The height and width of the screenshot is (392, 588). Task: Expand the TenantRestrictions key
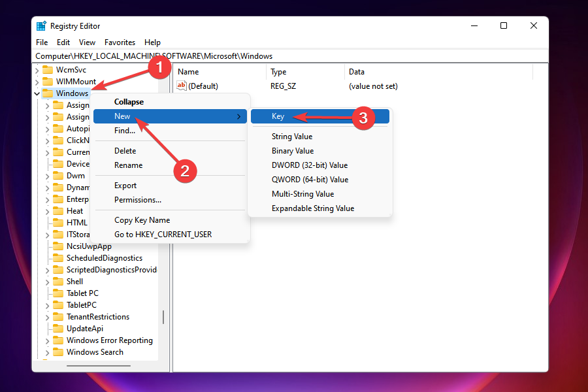tap(47, 317)
